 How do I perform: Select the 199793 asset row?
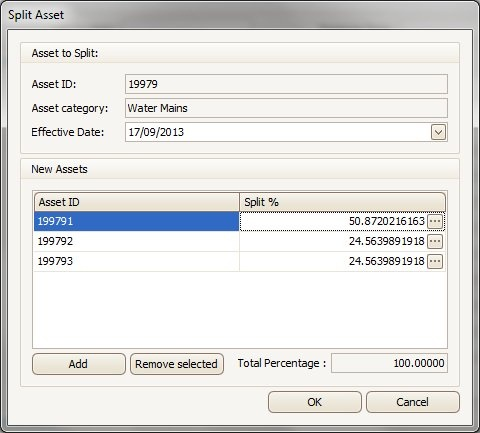137,261
